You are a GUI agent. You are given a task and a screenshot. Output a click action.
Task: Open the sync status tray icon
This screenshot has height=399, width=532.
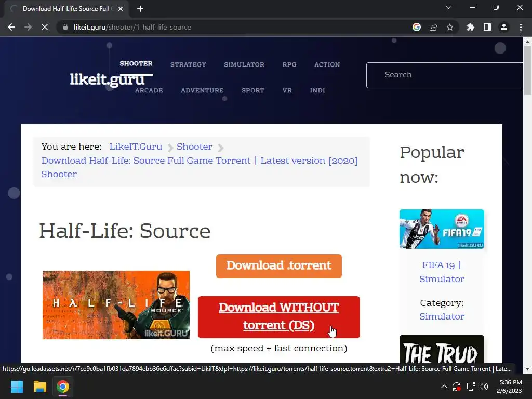[457, 387]
